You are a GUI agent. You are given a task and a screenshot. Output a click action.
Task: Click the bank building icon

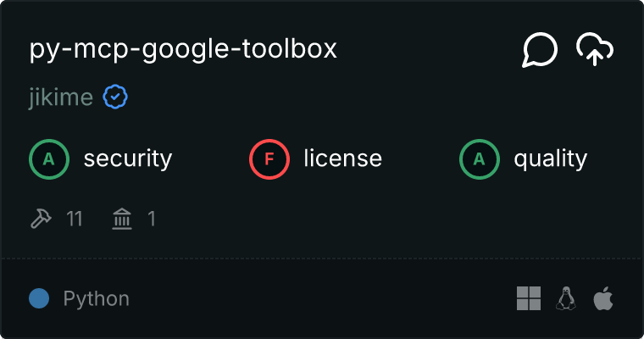pos(123,220)
